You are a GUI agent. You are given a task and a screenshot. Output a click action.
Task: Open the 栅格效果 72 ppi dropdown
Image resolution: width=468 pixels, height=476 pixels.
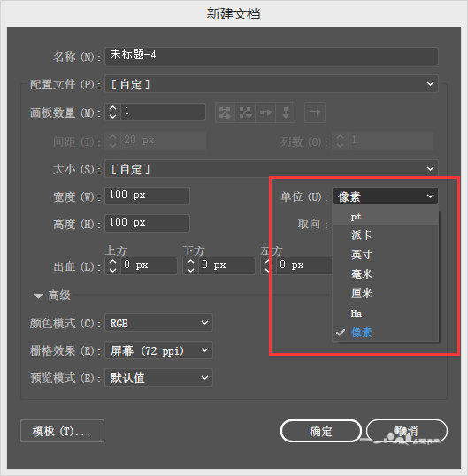[x=158, y=350]
